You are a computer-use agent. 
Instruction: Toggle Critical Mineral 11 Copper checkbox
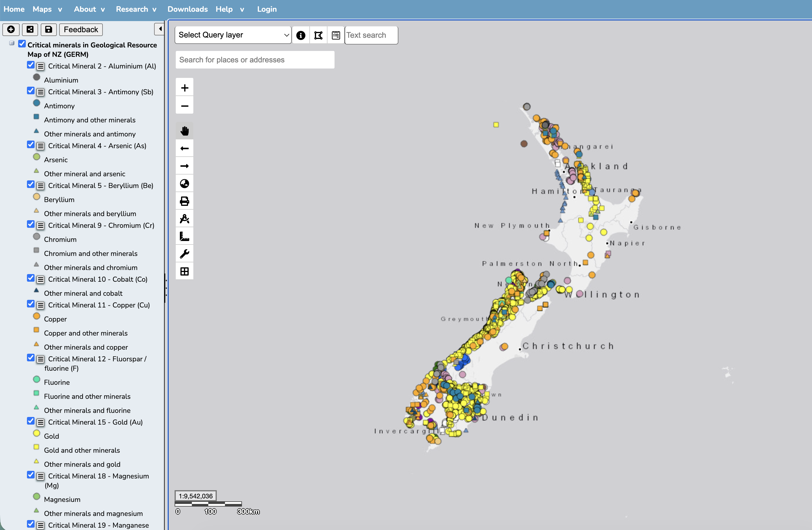point(31,304)
